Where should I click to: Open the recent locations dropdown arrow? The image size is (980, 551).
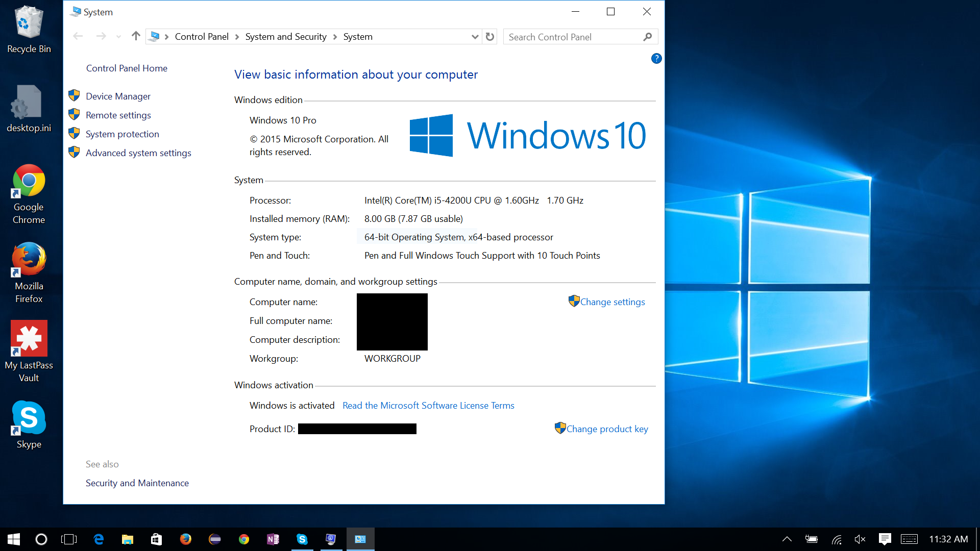coord(118,37)
